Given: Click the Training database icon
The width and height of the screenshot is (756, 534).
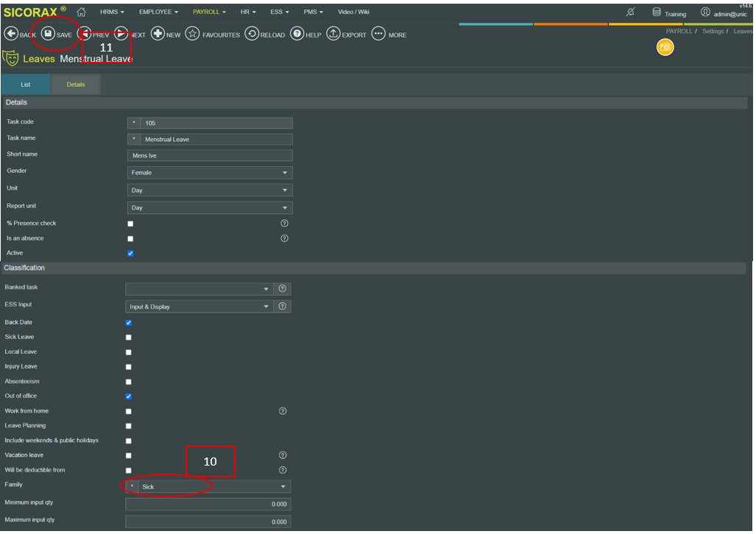Looking at the screenshot, I should click(656, 12).
